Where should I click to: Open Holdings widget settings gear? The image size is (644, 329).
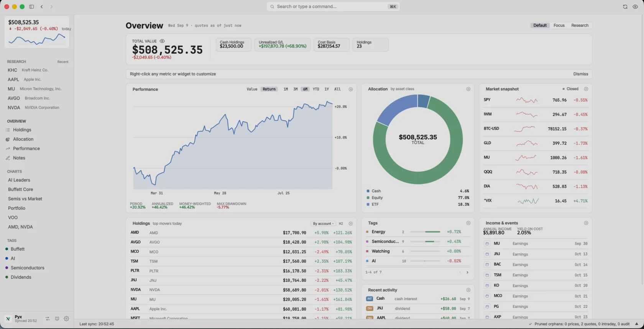[350, 223]
